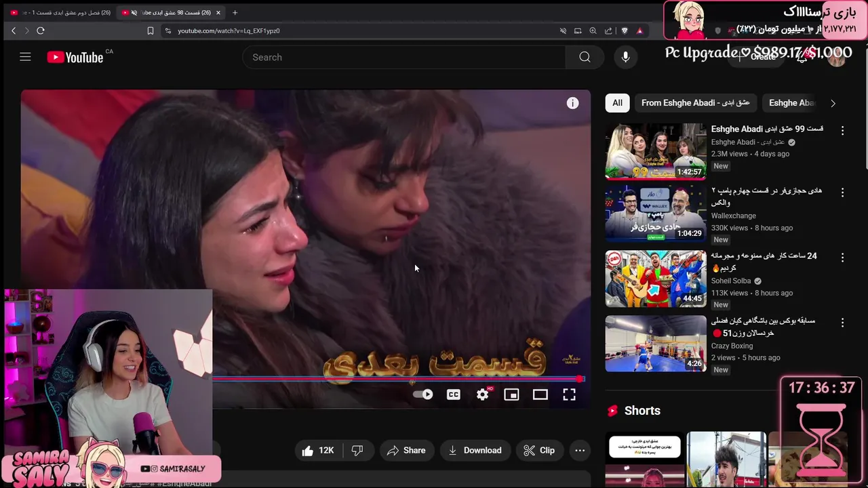
Task: Like the video with 12K likes
Action: pyautogui.click(x=318, y=450)
